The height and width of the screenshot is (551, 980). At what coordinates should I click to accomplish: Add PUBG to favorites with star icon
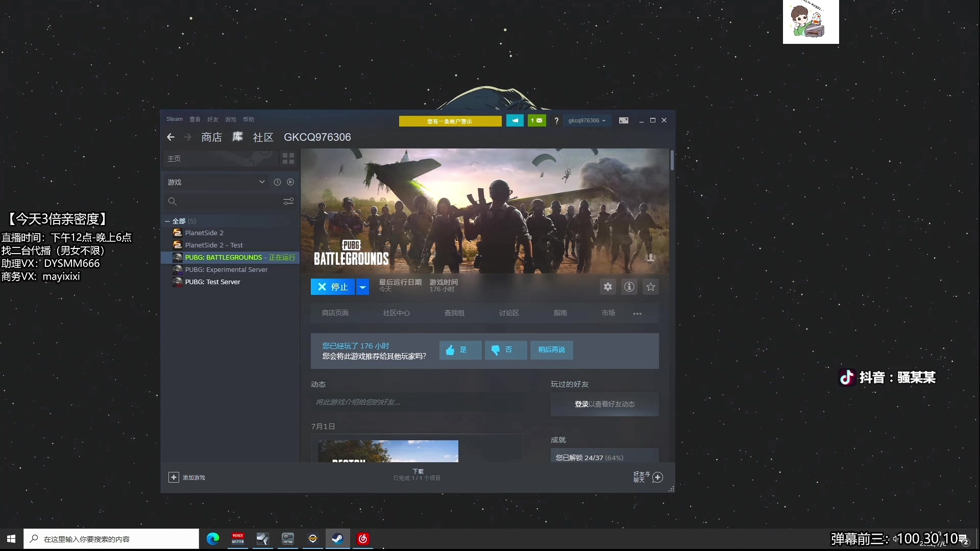(650, 287)
